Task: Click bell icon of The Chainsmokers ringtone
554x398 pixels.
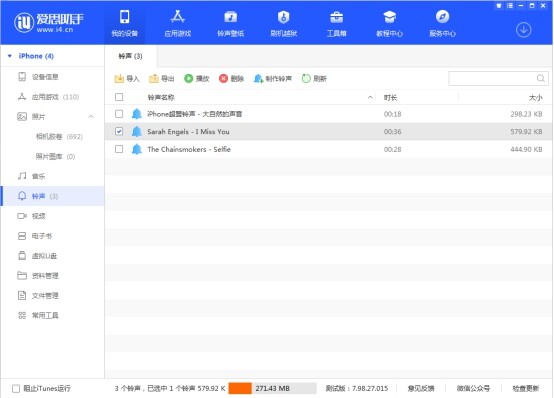Action: (137, 149)
